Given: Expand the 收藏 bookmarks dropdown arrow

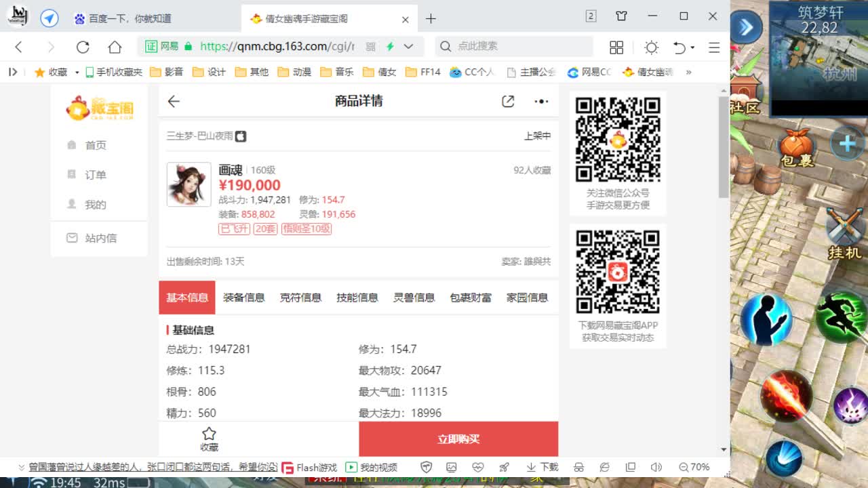Looking at the screenshot, I should [x=77, y=70].
